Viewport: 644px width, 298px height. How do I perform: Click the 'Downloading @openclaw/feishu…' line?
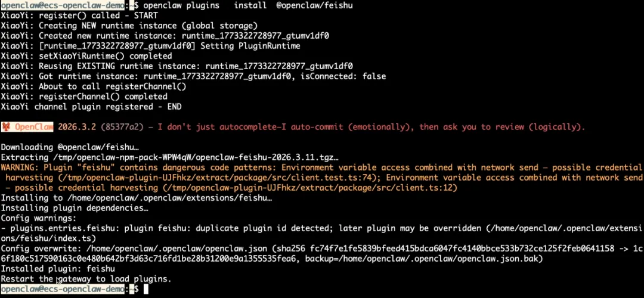coord(70,147)
